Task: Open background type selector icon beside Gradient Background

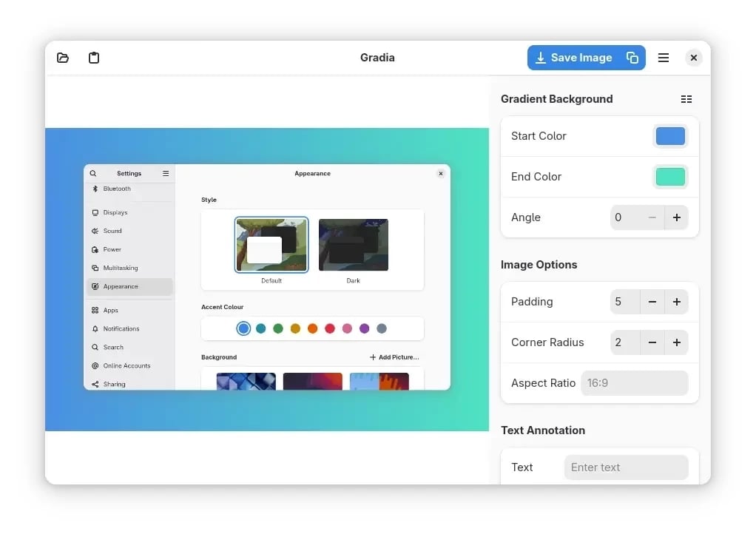Action: (686, 99)
